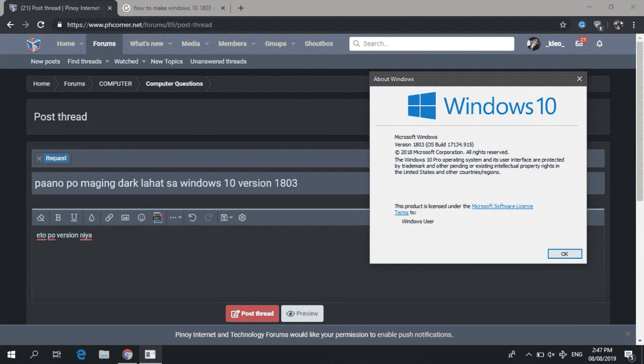Open a new Chrome tab with plus icon
This screenshot has width=644, height=364.
click(241, 8)
